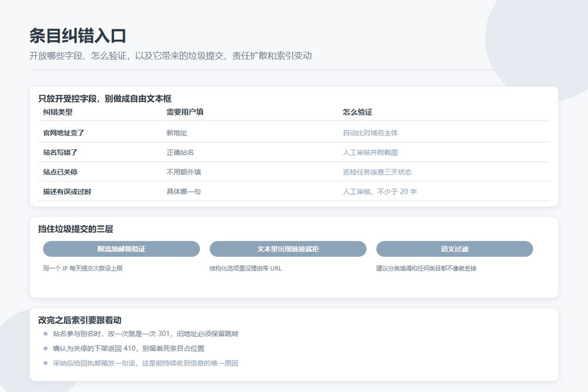Select the 站点已关停 row label
588x392 pixels.
pos(61,172)
